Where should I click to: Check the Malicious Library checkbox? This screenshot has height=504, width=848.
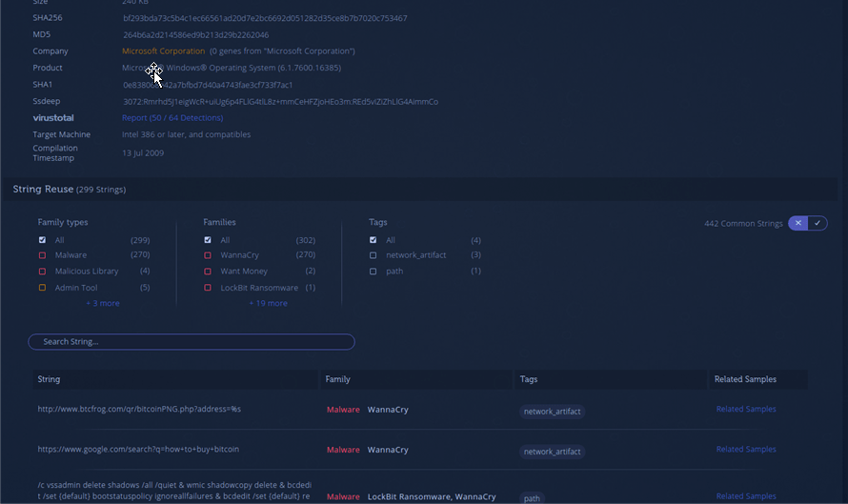pyautogui.click(x=42, y=271)
